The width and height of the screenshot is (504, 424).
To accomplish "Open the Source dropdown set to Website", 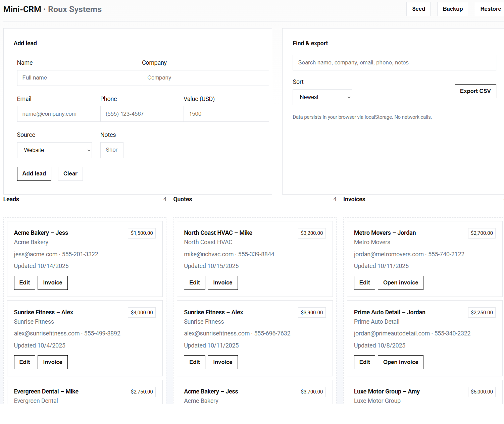I will coord(54,150).
